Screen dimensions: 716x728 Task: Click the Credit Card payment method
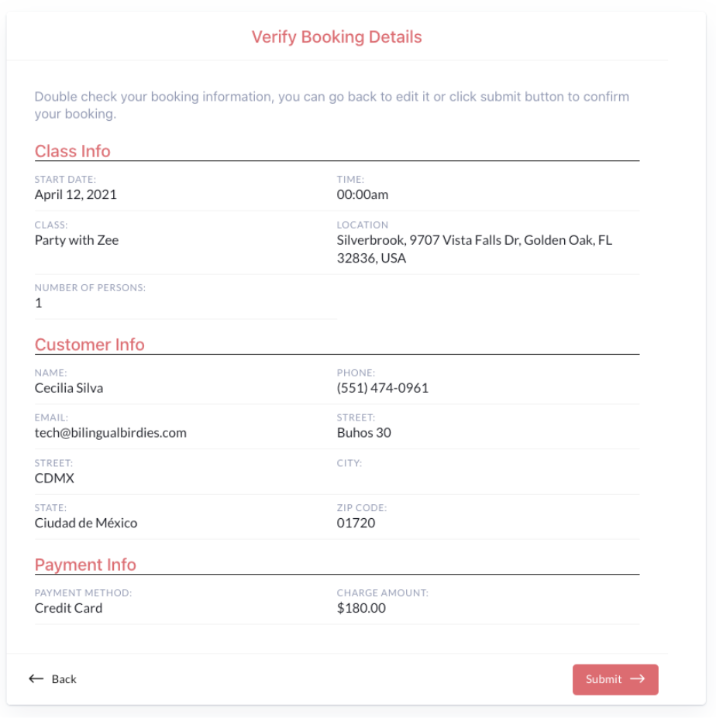[x=68, y=608]
